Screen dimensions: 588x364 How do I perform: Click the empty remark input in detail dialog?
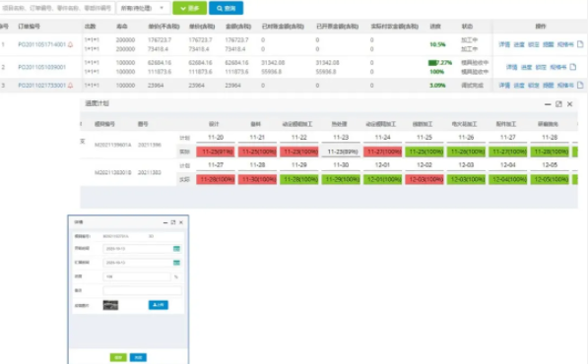(x=142, y=290)
